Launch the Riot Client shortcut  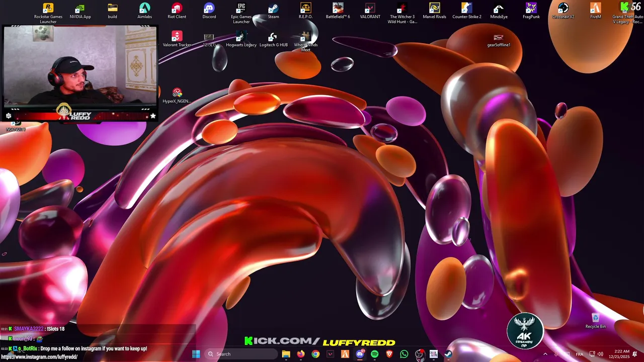click(x=177, y=11)
